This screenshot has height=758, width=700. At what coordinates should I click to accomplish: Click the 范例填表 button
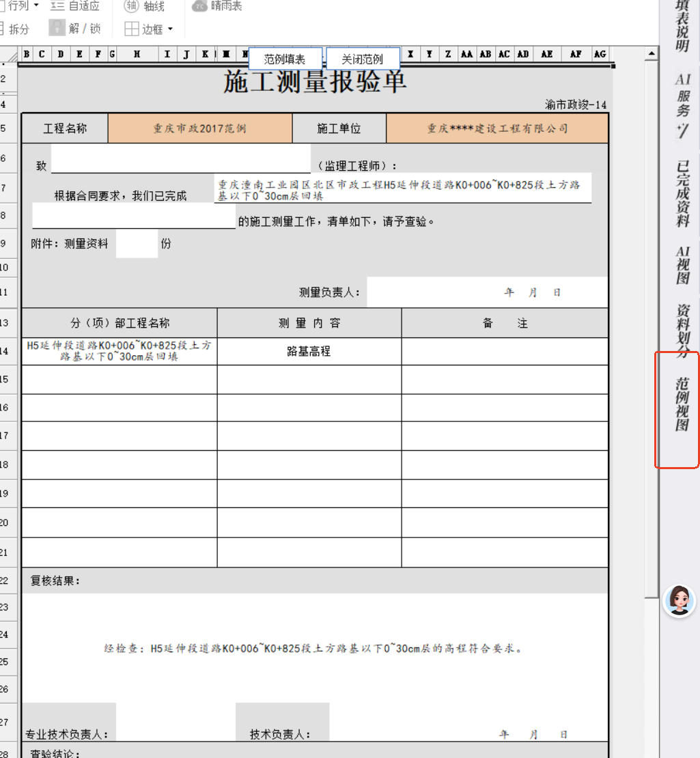tap(285, 59)
